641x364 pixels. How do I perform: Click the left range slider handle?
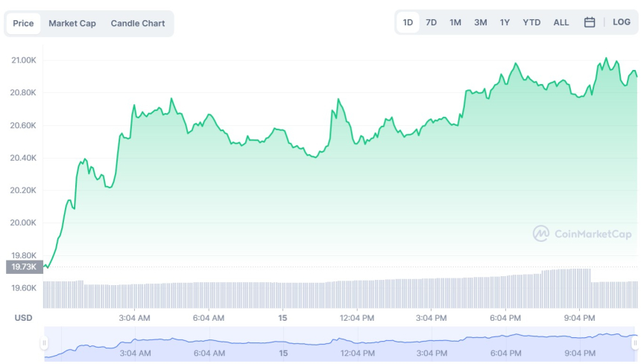(44, 343)
